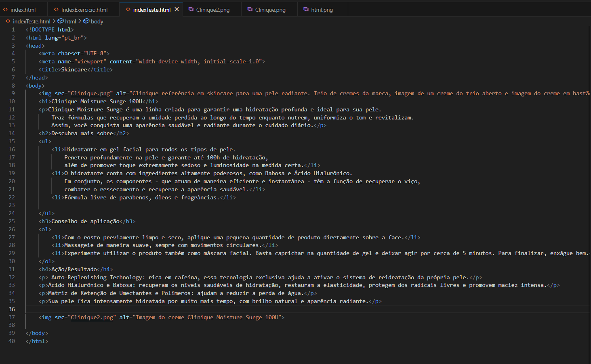
Task: Close the indexTeste.html tab
Action: 177,9
